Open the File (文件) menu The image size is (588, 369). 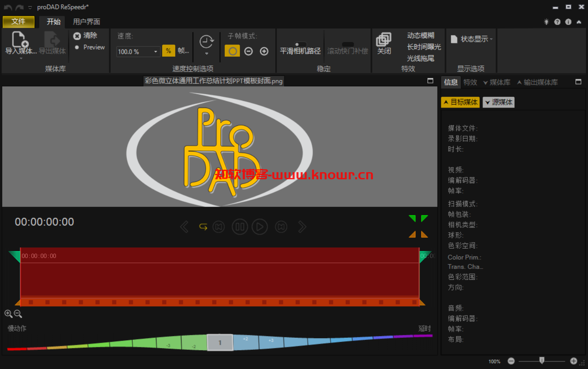[x=18, y=22]
